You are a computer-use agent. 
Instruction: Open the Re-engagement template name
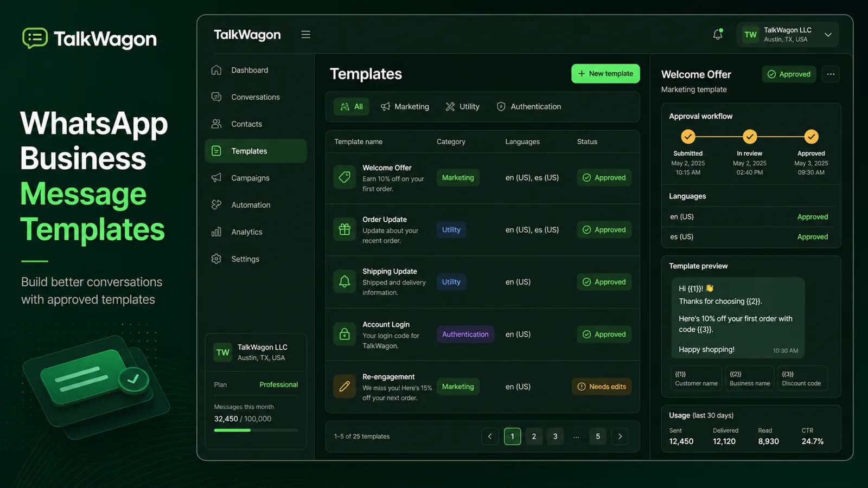pos(388,377)
